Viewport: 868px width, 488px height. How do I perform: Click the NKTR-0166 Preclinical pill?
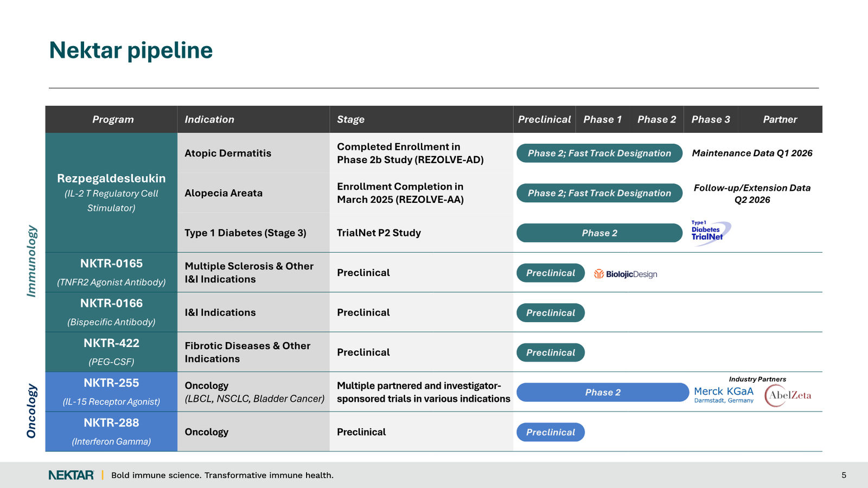point(551,313)
